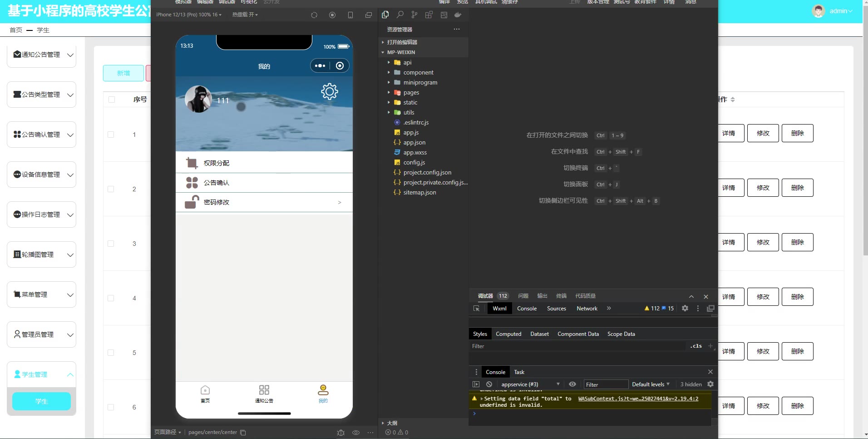868x439 pixels.
Task: Open the Default levels dropdown
Action: pos(651,384)
